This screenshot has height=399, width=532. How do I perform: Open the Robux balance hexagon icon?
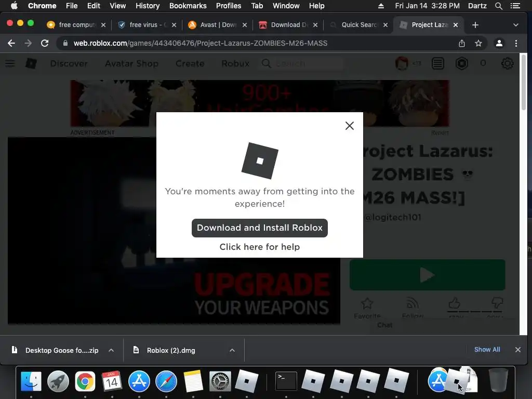coord(462,63)
